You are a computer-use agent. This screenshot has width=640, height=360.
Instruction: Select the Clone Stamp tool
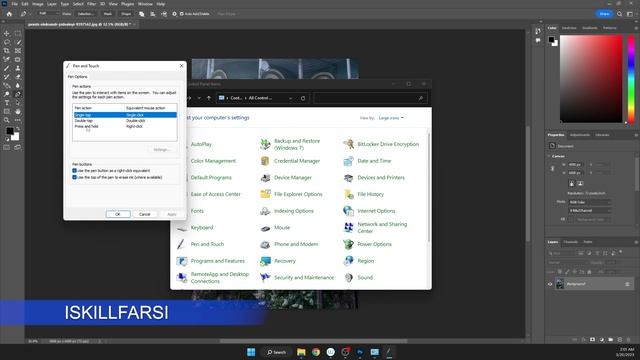[18, 68]
